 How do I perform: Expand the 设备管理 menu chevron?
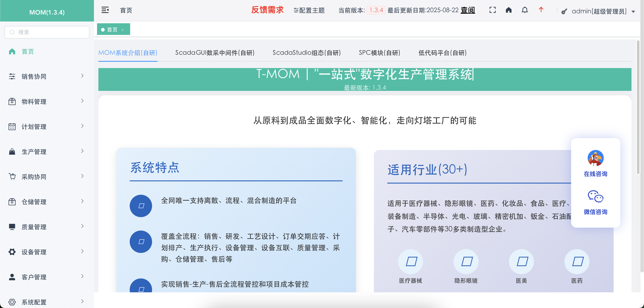pyautogui.click(x=82, y=251)
